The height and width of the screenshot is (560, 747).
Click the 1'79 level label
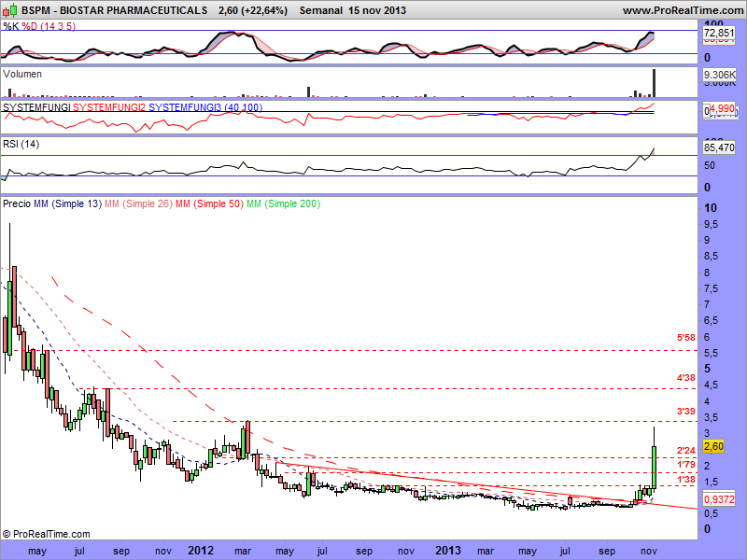point(686,464)
